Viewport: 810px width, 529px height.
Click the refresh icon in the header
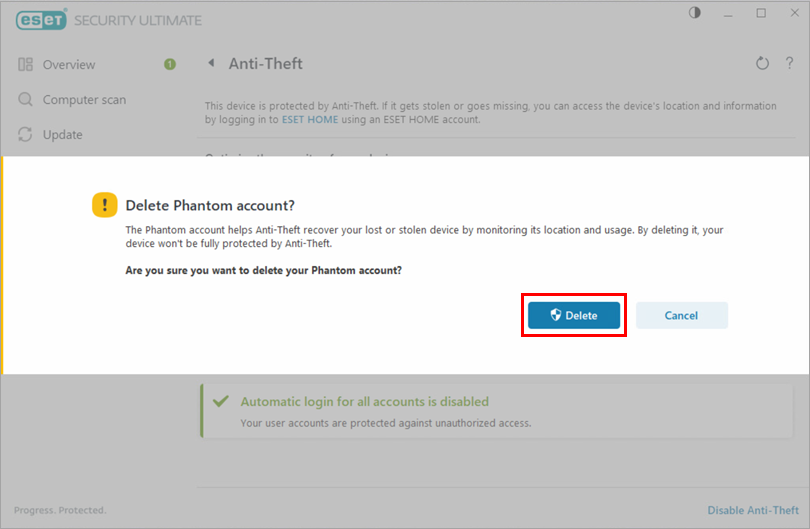(762, 64)
